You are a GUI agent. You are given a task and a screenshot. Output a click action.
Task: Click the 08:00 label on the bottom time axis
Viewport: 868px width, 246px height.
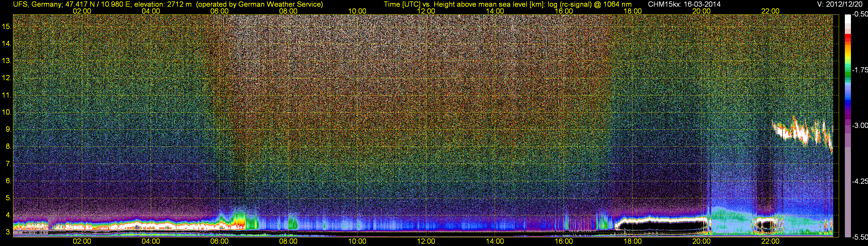[288, 241]
